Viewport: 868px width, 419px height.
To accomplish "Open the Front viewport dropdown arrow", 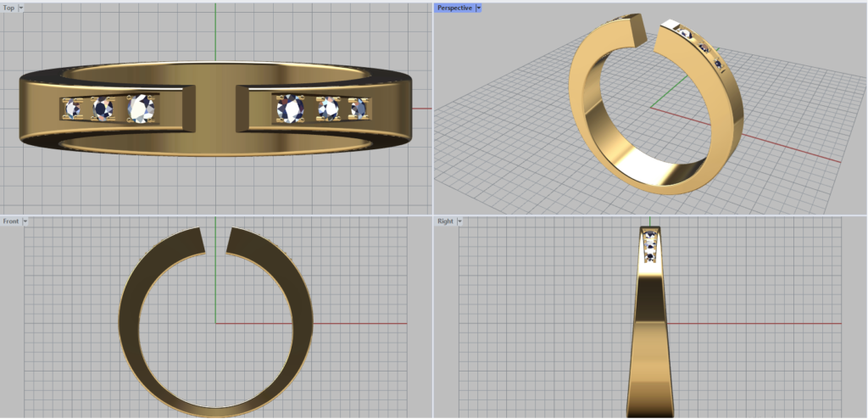I will (25, 221).
